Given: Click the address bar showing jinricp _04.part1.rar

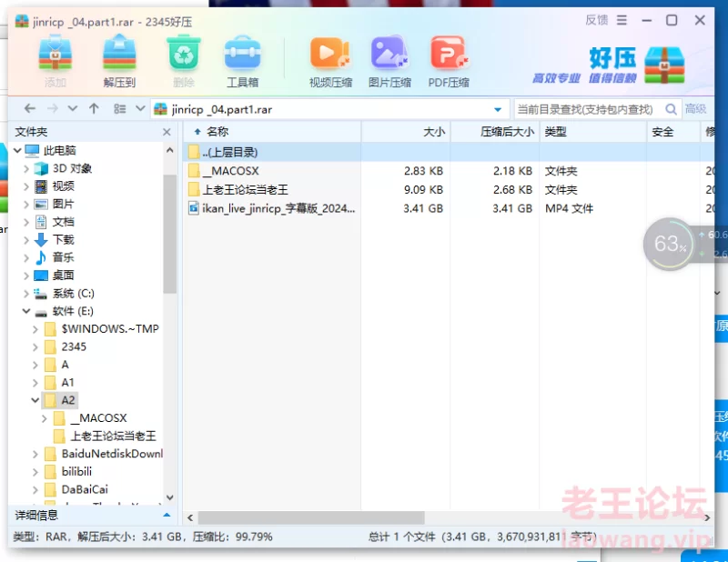Looking at the screenshot, I should (329, 109).
